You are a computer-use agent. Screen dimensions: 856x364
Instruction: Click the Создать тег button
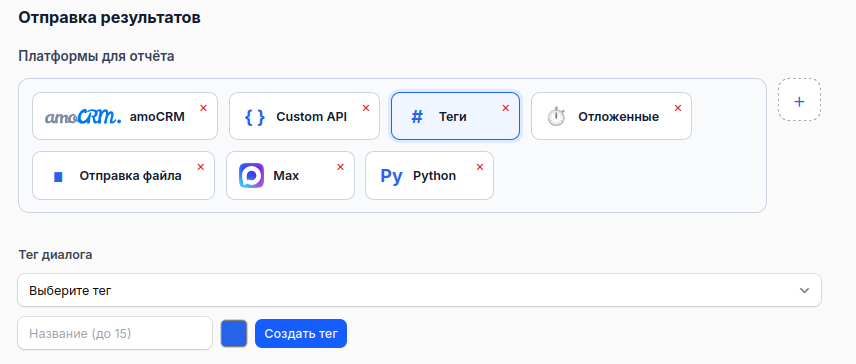(301, 333)
